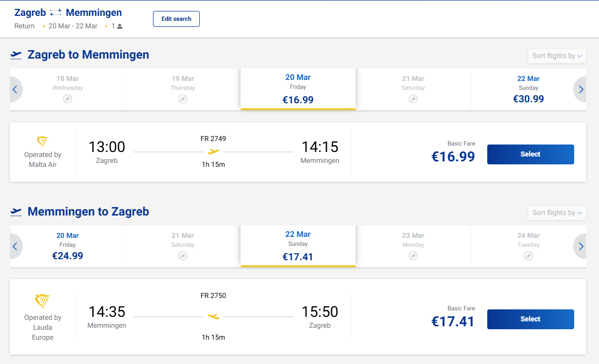Click the Lauda Europe harp logo

pyautogui.click(x=43, y=301)
